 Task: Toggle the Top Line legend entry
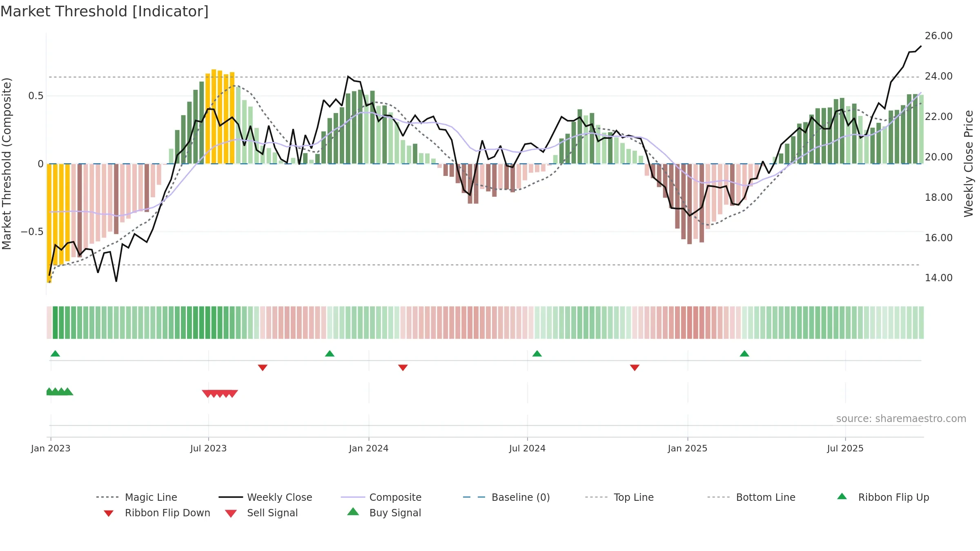619,497
